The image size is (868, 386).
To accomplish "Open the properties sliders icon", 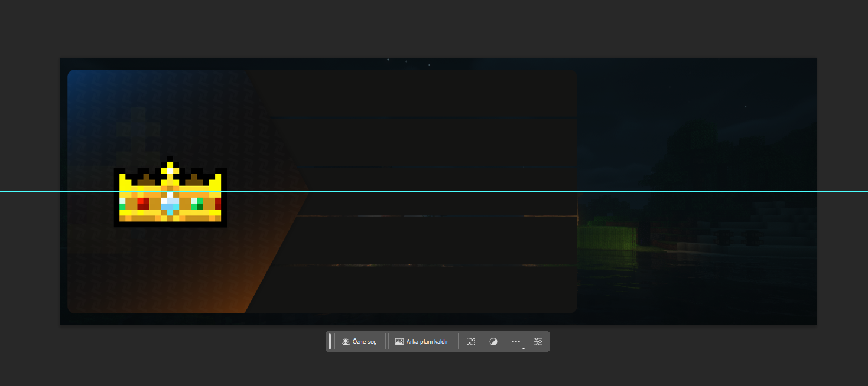I will point(538,342).
